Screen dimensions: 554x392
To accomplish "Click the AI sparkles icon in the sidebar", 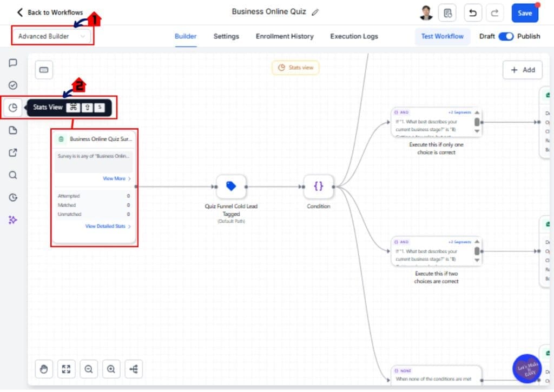I will [13, 220].
